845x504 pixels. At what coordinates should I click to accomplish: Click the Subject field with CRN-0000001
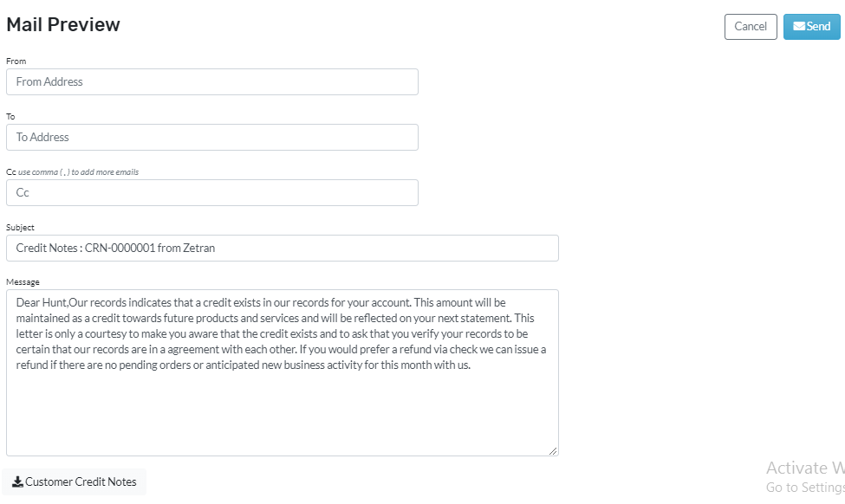click(x=283, y=249)
